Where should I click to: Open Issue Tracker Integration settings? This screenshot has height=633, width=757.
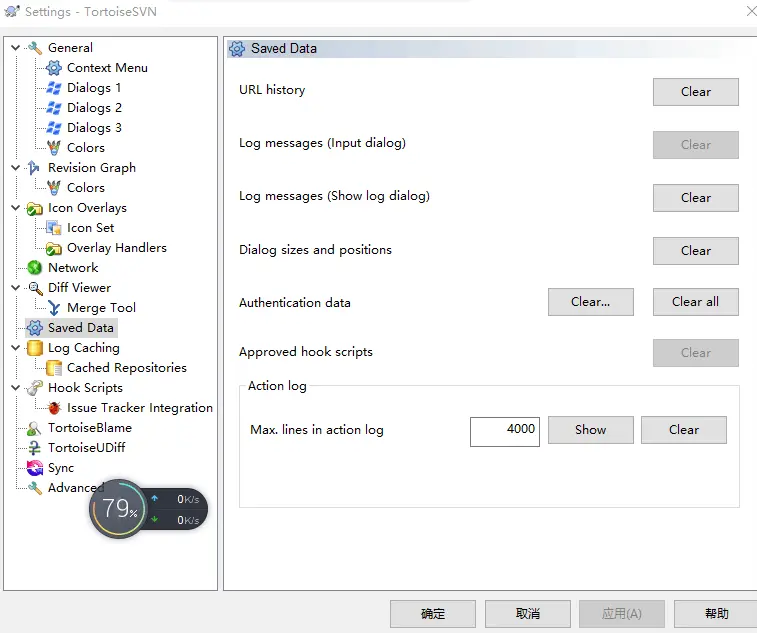(140, 408)
